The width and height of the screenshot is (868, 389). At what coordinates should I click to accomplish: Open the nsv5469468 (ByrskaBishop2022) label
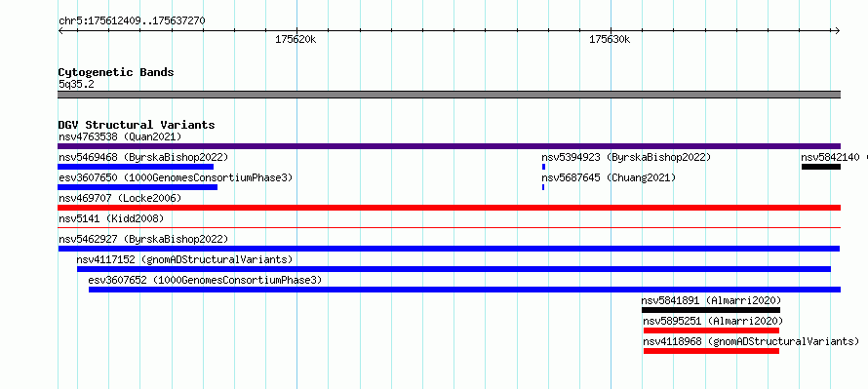(143, 157)
